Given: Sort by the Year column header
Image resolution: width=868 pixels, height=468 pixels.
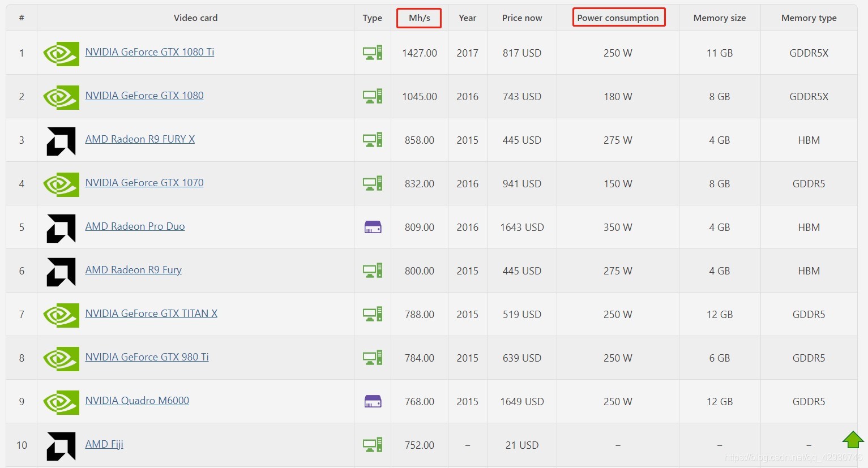Looking at the screenshot, I should pos(467,18).
